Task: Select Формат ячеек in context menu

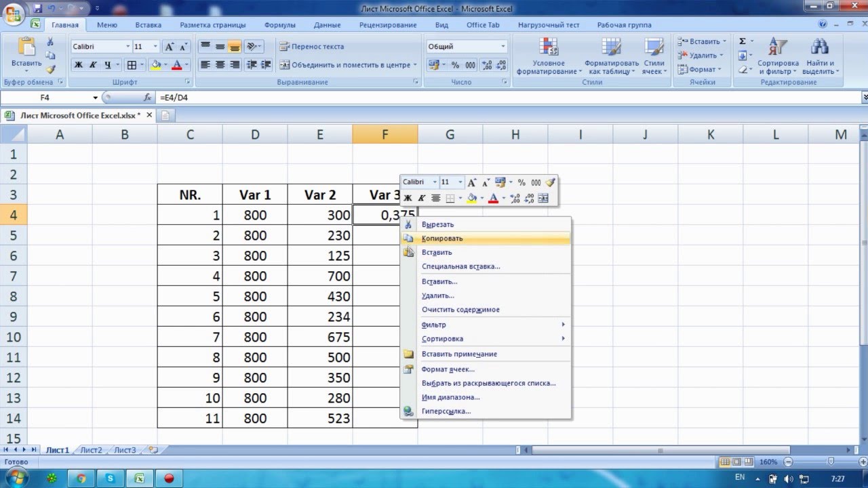Action: pos(486,369)
